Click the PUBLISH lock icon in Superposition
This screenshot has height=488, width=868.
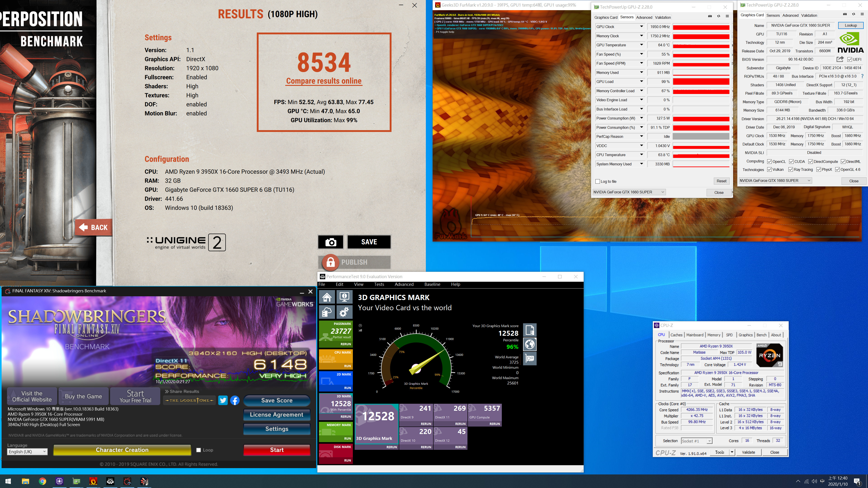click(x=330, y=262)
